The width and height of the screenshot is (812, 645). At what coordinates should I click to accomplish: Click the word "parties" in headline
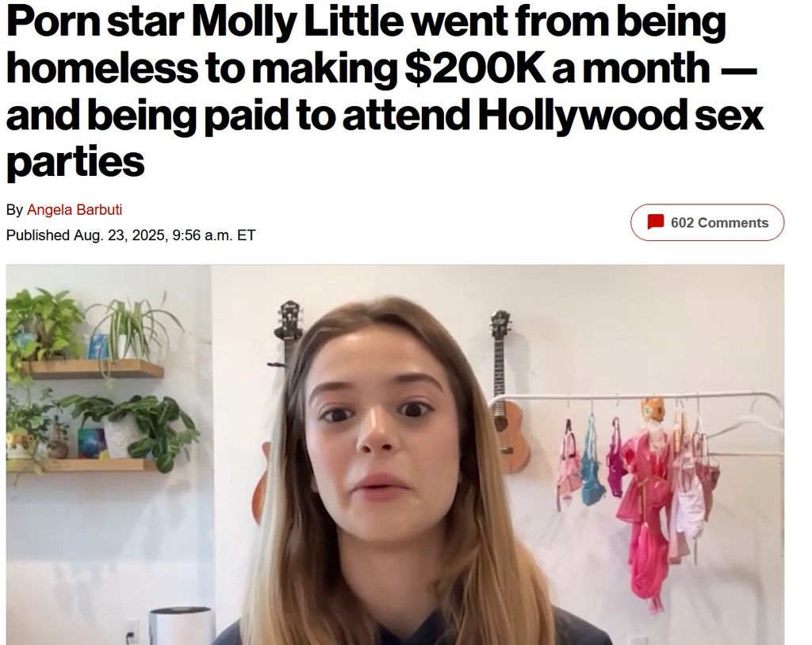(75, 162)
